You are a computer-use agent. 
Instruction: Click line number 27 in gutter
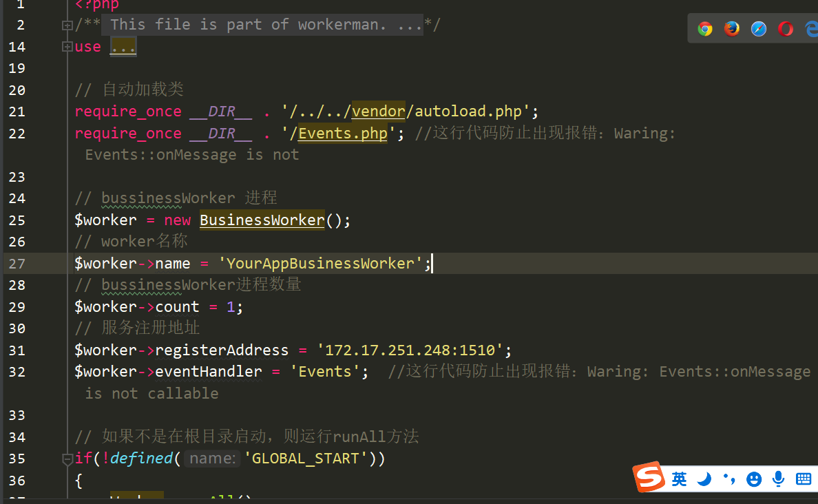(17, 264)
